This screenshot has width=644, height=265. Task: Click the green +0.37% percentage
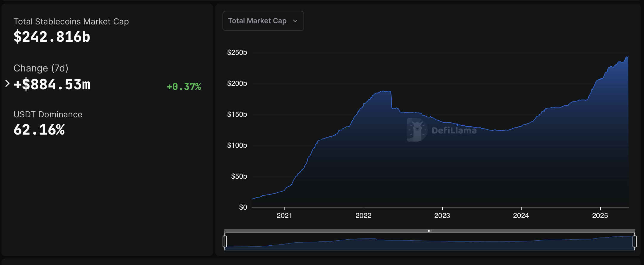click(x=184, y=87)
